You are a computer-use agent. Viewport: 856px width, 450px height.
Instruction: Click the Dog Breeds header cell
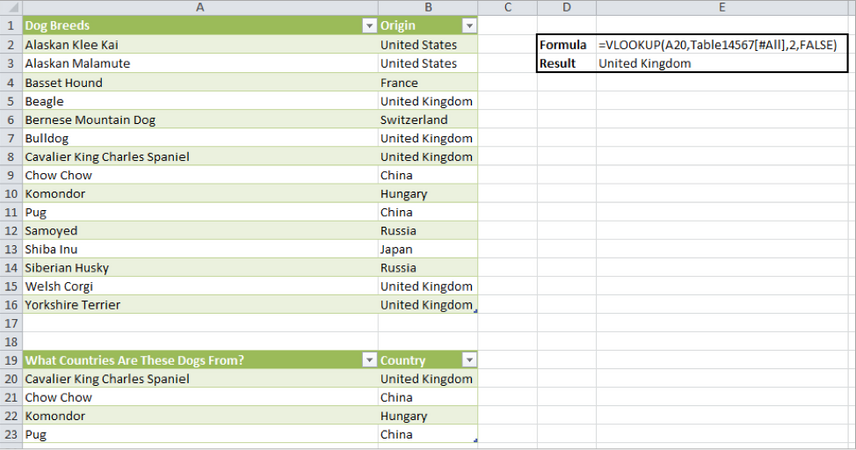pos(200,26)
